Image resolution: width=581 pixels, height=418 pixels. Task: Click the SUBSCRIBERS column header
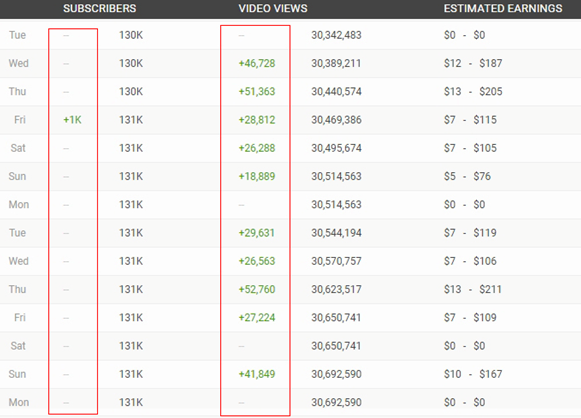pyautogui.click(x=99, y=9)
